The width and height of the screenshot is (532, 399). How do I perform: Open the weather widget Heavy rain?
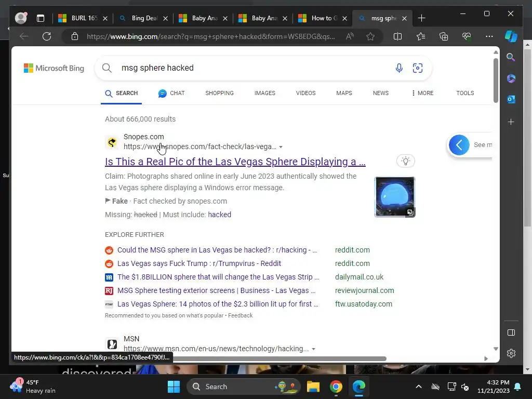coord(33,387)
